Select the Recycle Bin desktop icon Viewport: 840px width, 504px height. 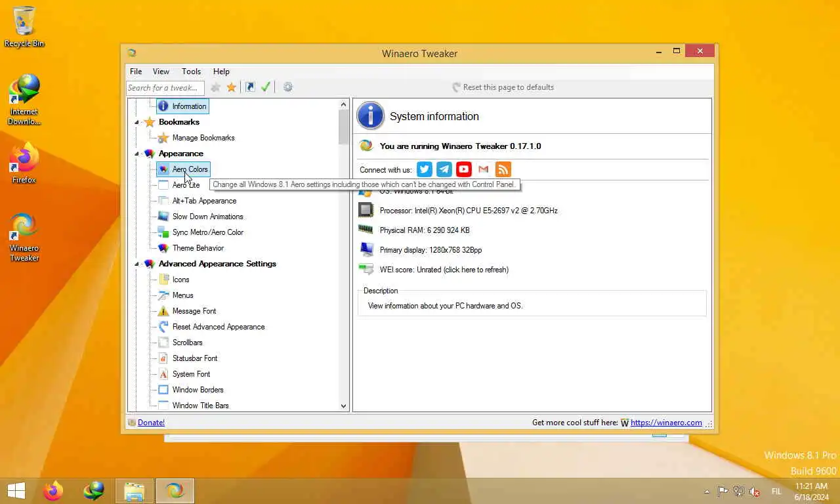[x=24, y=27]
